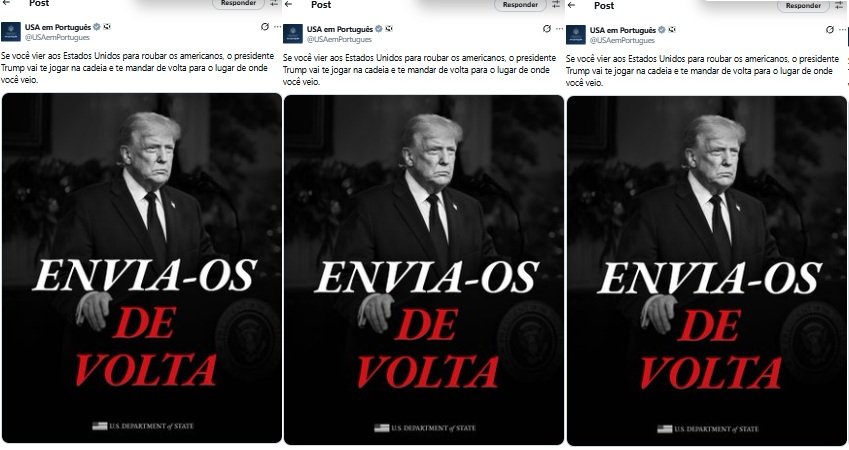Open Grok explain icon on the rightmost post

pyautogui.click(x=830, y=30)
